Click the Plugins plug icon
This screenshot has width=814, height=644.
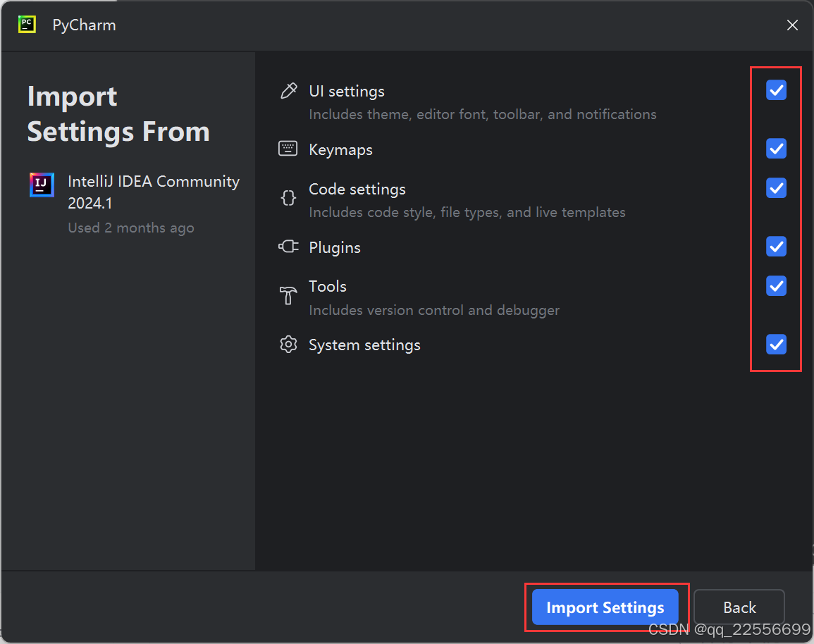289,247
